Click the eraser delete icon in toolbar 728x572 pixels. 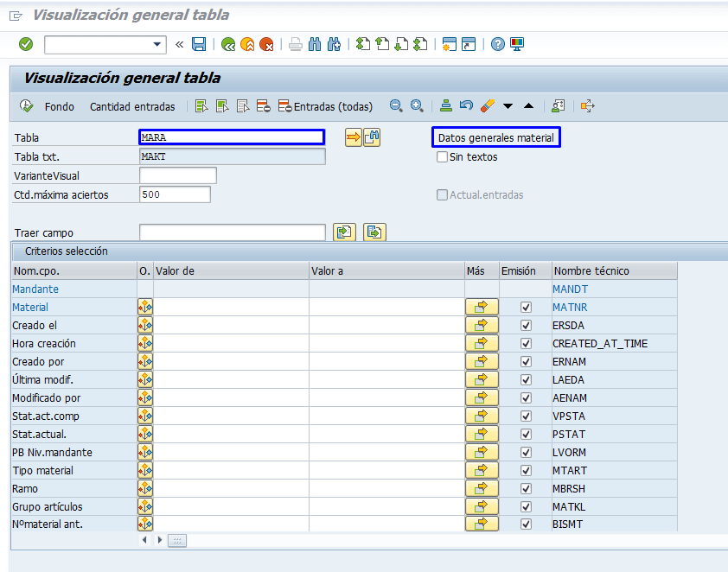[x=487, y=106]
